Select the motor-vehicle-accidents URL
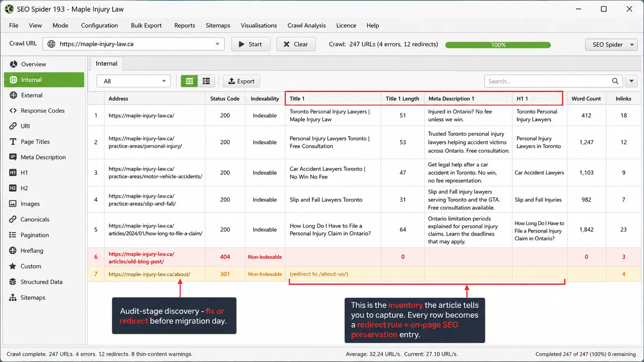Screen dimensions: 644x362 click(x=155, y=173)
